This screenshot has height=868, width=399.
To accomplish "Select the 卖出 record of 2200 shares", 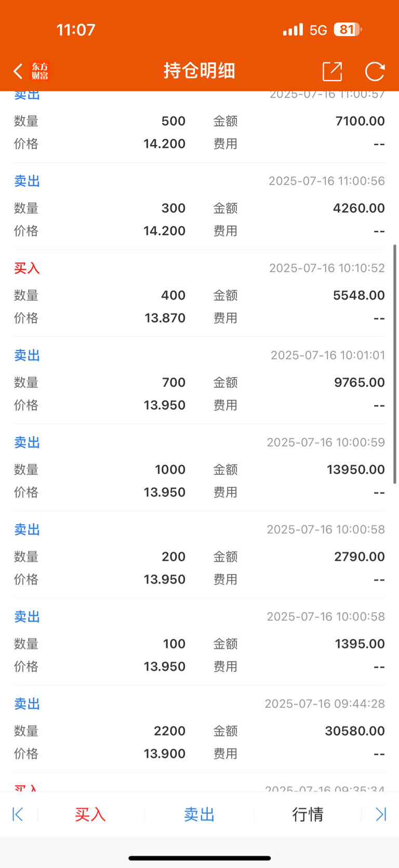I will coord(199,729).
